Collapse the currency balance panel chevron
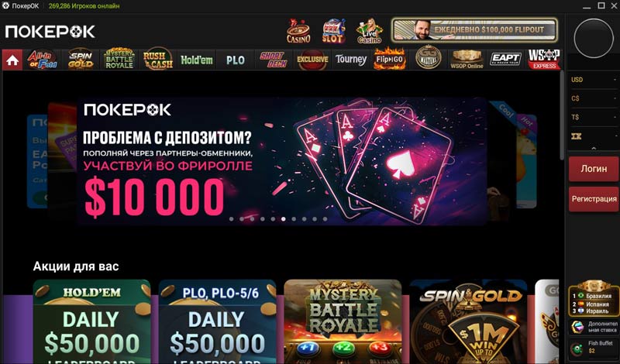620x364 pixels. [x=594, y=147]
